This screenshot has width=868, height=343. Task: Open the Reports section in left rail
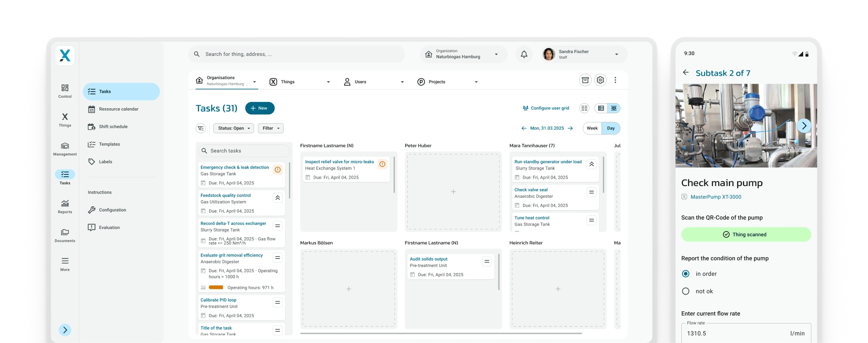coord(65,206)
